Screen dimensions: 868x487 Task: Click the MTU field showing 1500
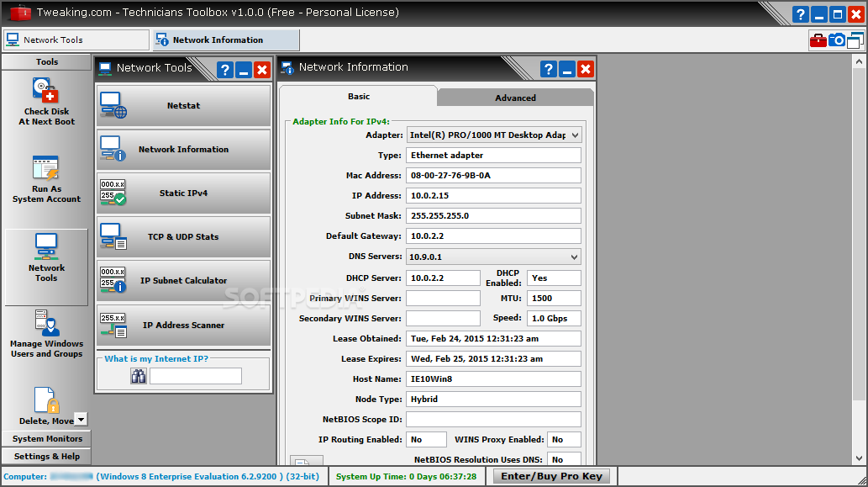(554, 298)
